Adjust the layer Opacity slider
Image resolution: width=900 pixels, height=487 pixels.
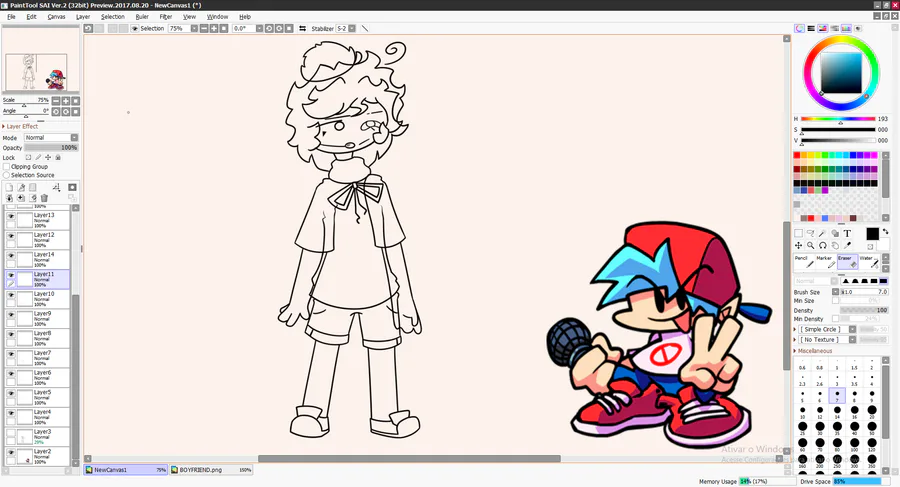click(51, 148)
